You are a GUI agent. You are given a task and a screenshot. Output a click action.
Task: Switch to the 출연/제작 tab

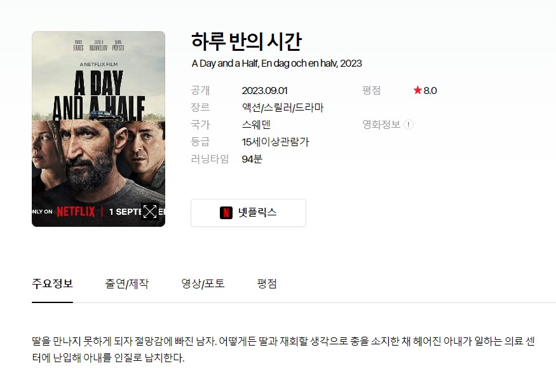[x=126, y=283]
